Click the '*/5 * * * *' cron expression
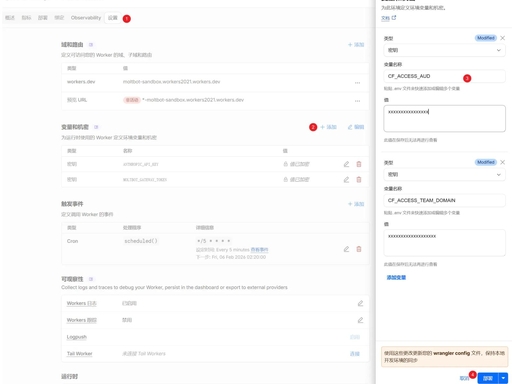 coord(213,241)
